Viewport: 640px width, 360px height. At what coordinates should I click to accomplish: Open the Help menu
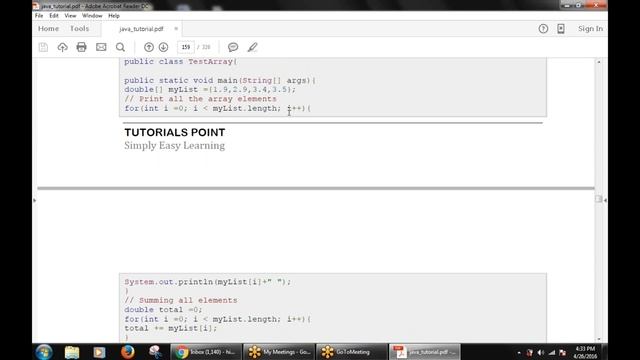[114, 16]
